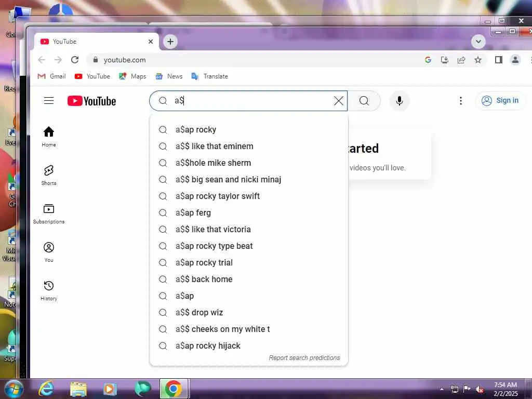This screenshot has height=399, width=532.
Task: Reload the page with refresh icon
Action: click(x=75, y=60)
